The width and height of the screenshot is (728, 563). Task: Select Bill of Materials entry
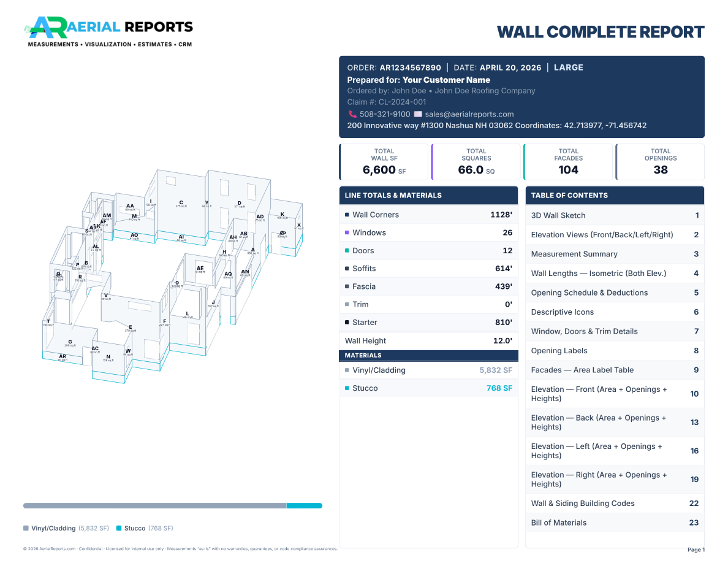coord(615,523)
